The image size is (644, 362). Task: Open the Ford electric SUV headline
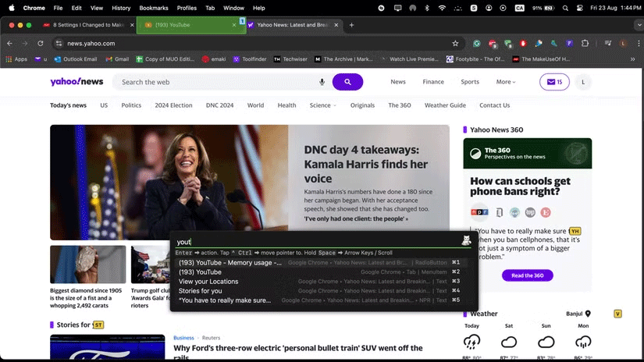click(297, 352)
